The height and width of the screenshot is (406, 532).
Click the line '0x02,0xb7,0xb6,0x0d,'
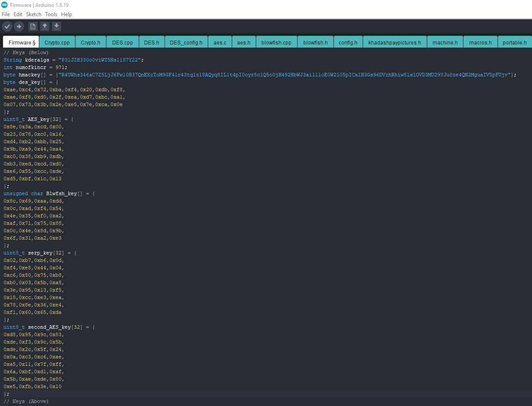pos(34,260)
